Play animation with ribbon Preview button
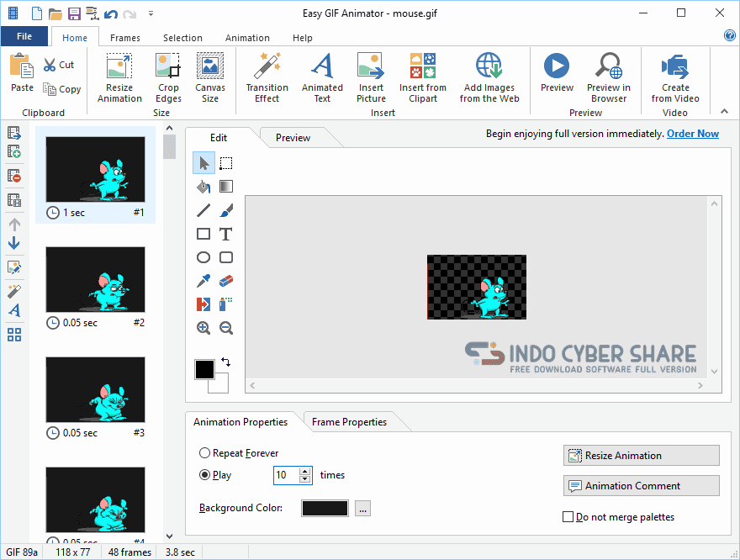 557,72
